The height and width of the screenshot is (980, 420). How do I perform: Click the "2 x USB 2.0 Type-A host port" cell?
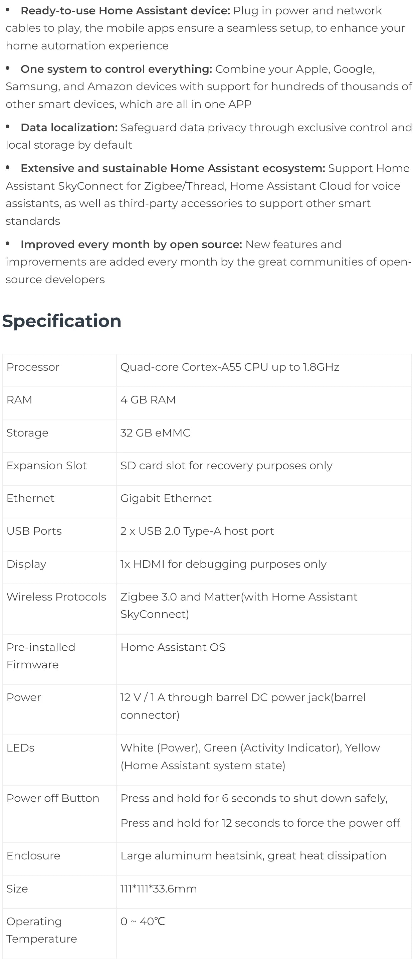pyautogui.click(x=197, y=531)
